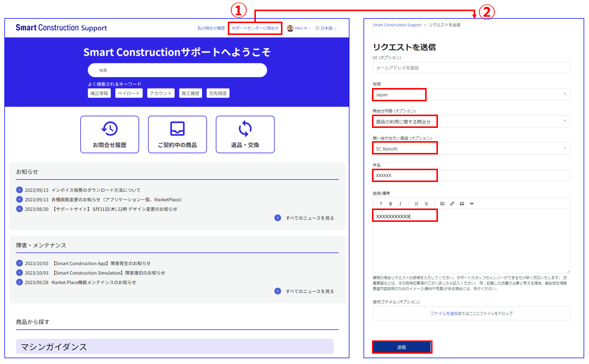The width and height of the screenshot is (589, 364).
Task: Open サポートセンターに問合せ in the header
Action: 255,28
